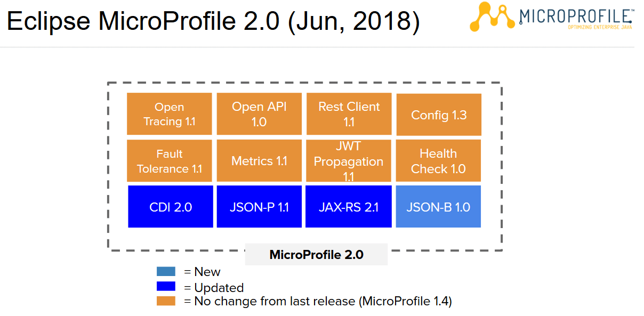Click the Fault Tolerance 1.1 box
644x316 pixels.
(169, 161)
